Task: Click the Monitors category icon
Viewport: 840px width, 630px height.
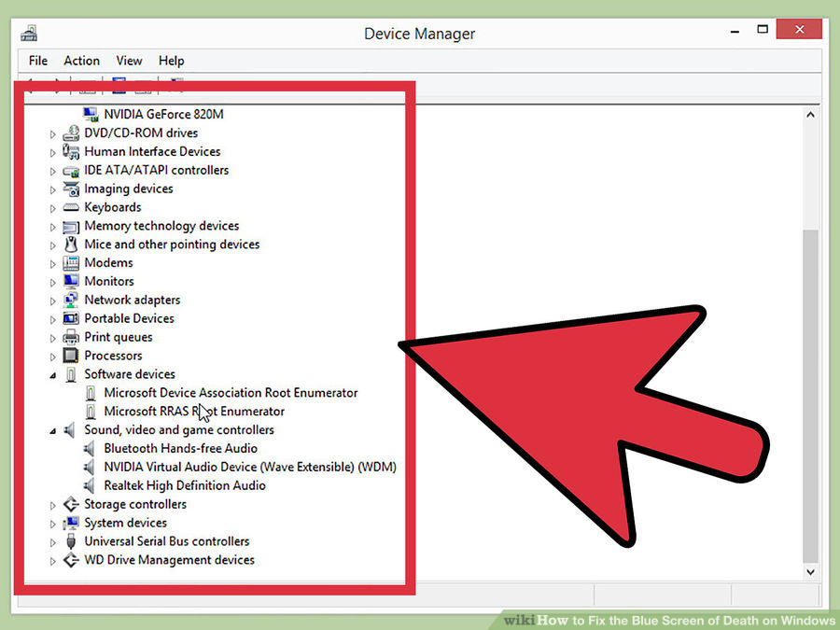Action: [x=71, y=281]
